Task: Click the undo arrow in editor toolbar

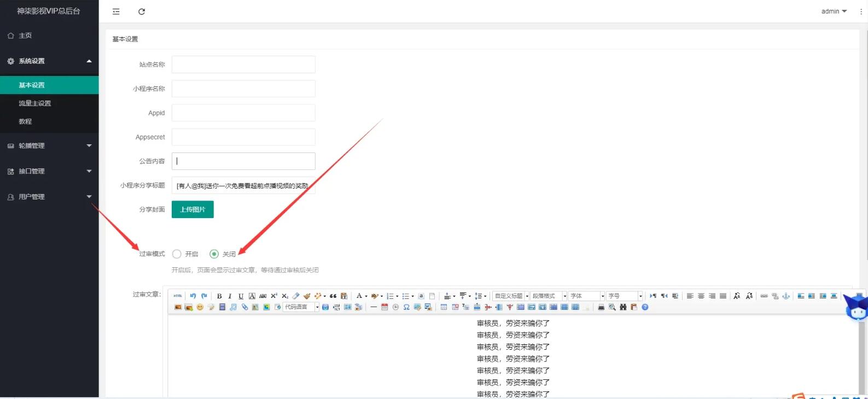Action: pyautogui.click(x=193, y=296)
